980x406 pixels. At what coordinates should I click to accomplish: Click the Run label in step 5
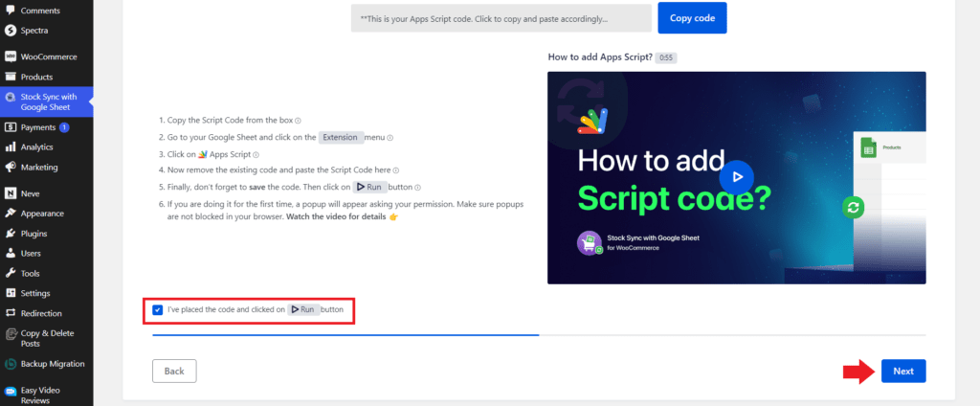click(368, 187)
